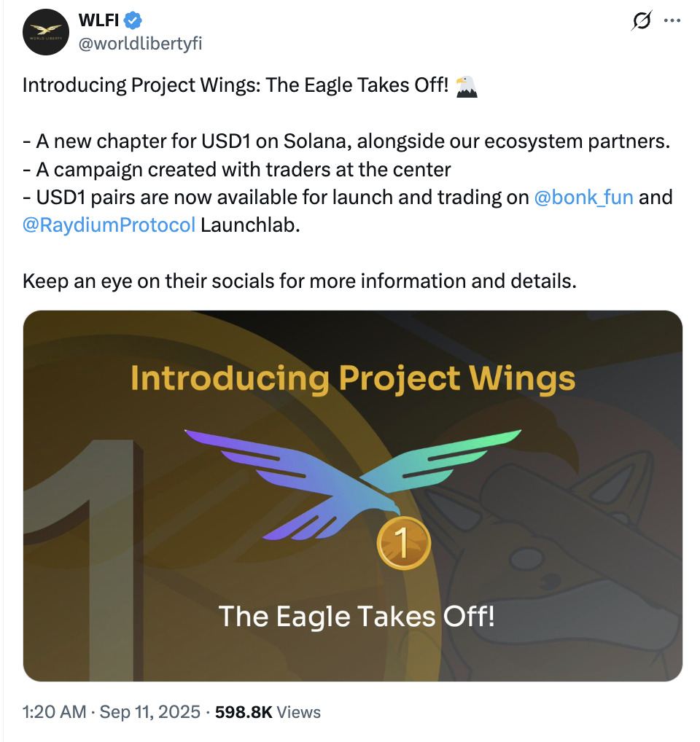Viewport: 700px width, 742px height.
Task: Click the eagle emoji in the headline
Action: click(467, 86)
